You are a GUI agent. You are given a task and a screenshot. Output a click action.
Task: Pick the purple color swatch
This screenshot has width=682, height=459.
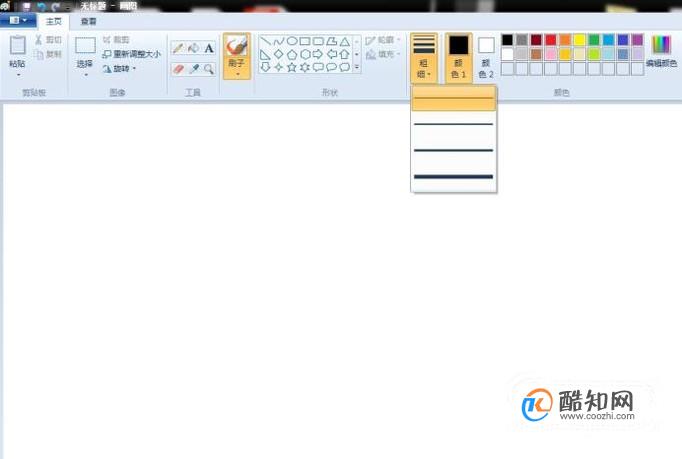tap(637, 40)
